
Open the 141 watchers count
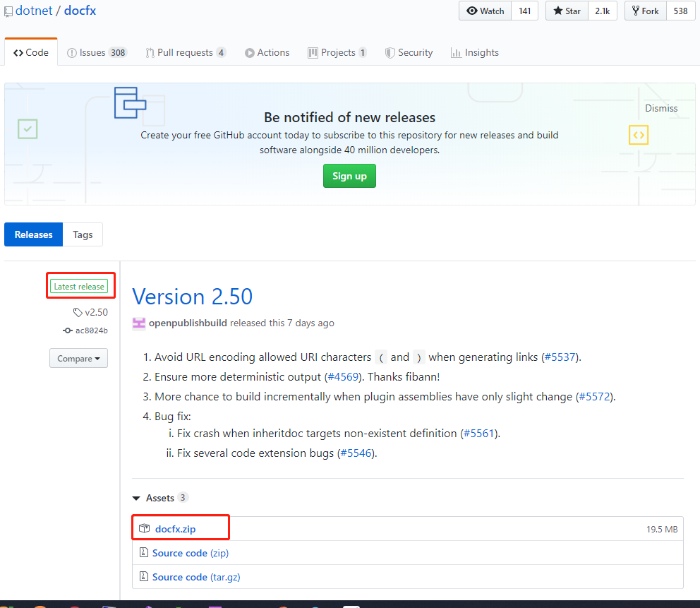[x=524, y=11]
